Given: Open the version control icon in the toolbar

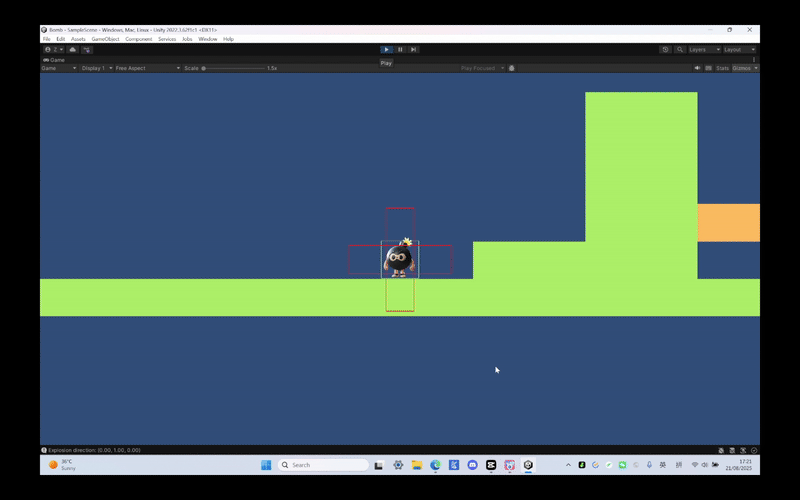Looking at the screenshot, I should (x=87, y=49).
